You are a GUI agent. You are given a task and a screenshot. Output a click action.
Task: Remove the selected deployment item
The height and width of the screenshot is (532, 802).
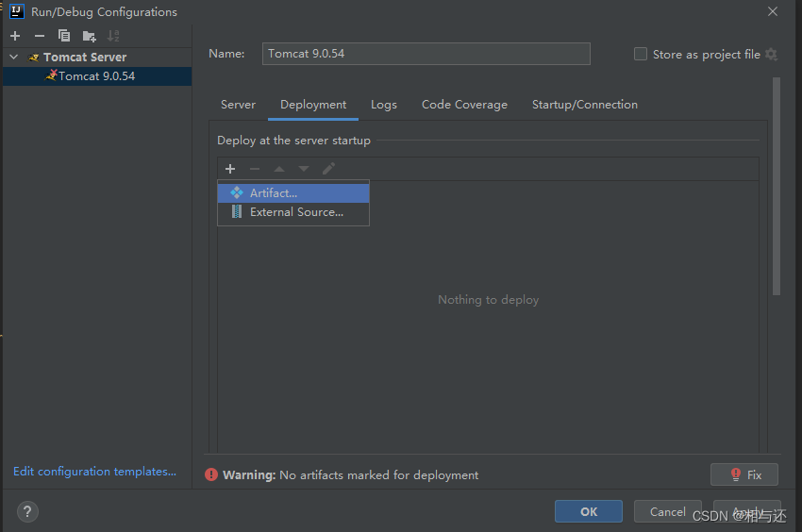pyautogui.click(x=255, y=169)
